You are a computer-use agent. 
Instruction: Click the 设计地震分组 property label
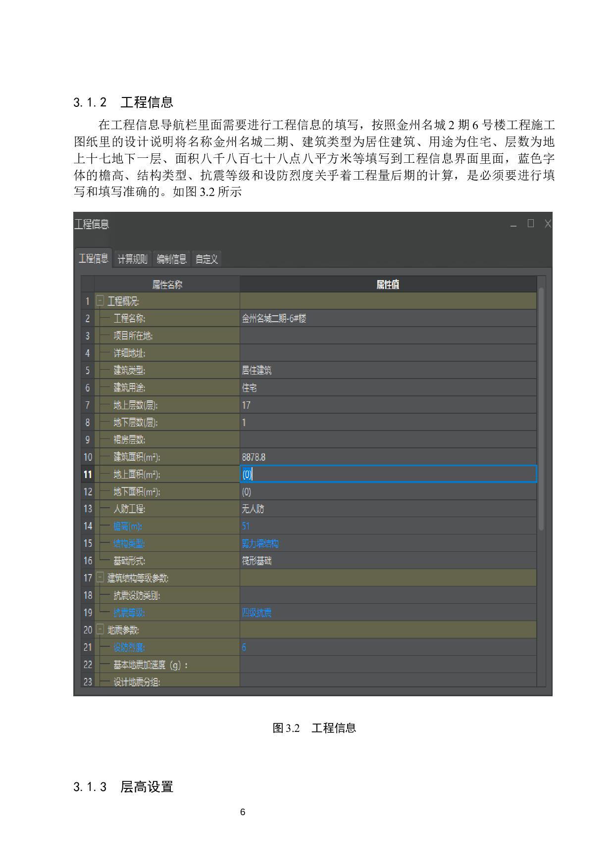click(137, 682)
